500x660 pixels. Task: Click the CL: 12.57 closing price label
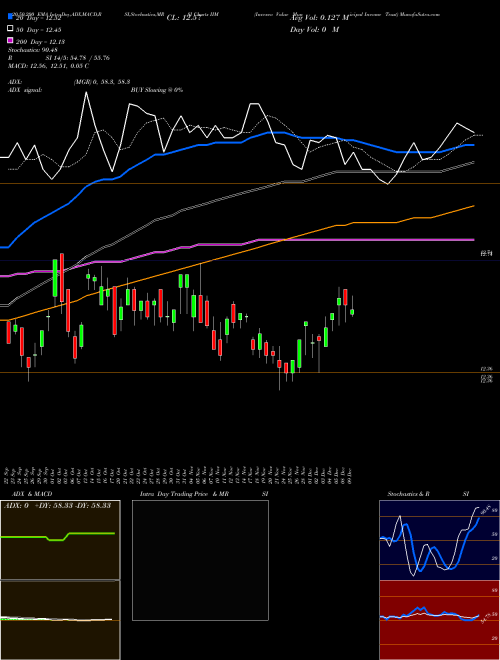tap(182, 18)
